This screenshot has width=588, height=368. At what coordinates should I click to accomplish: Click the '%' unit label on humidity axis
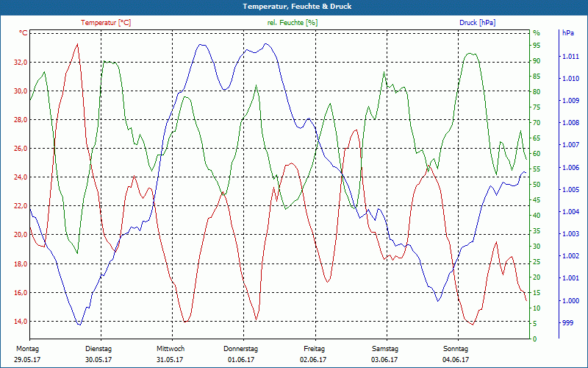[537, 33]
